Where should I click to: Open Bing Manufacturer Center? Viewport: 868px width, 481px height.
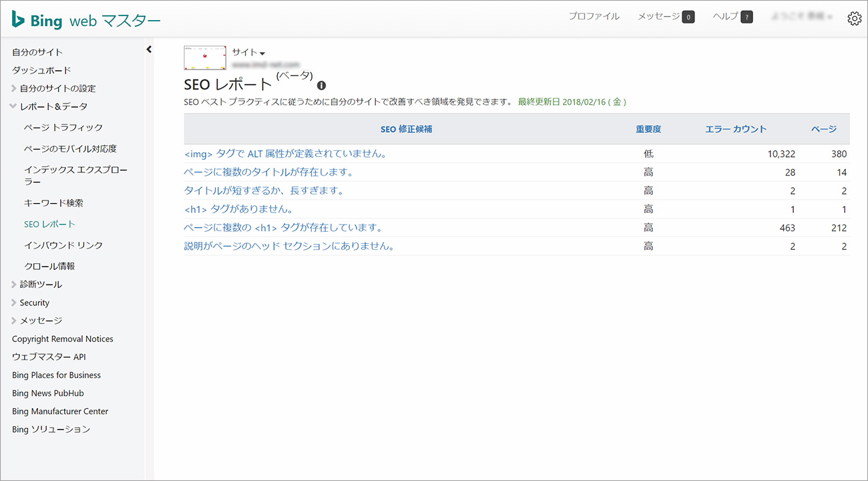pos(60,411)
